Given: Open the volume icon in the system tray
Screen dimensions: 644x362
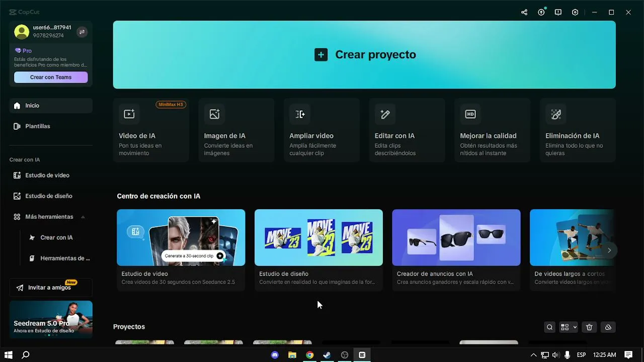Looking at the screenshot, I should 556,355.
